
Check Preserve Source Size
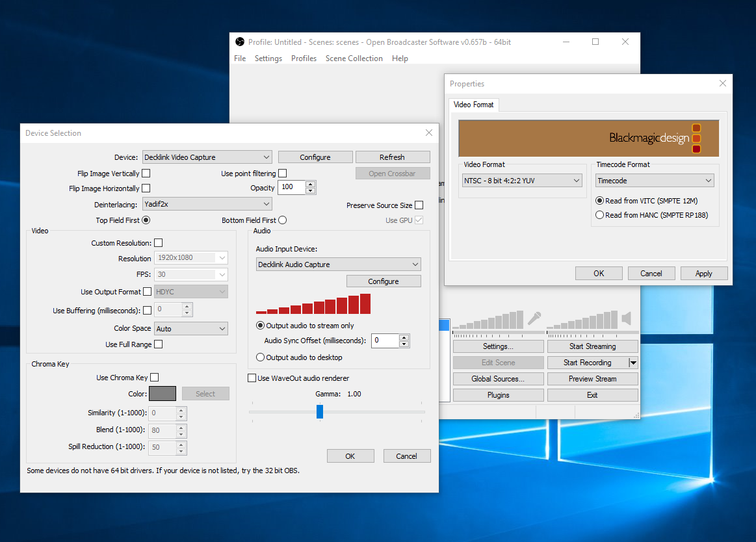419,205
